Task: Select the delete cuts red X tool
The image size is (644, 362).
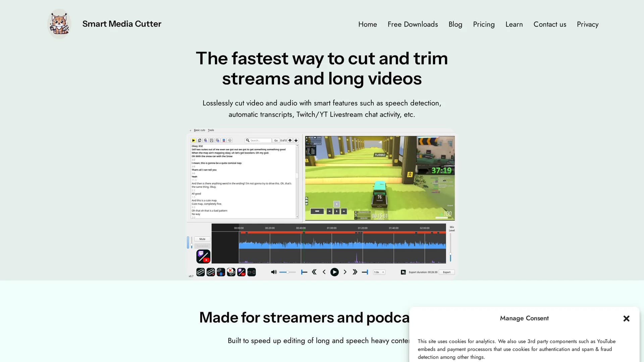Action: tap(231, 272)
